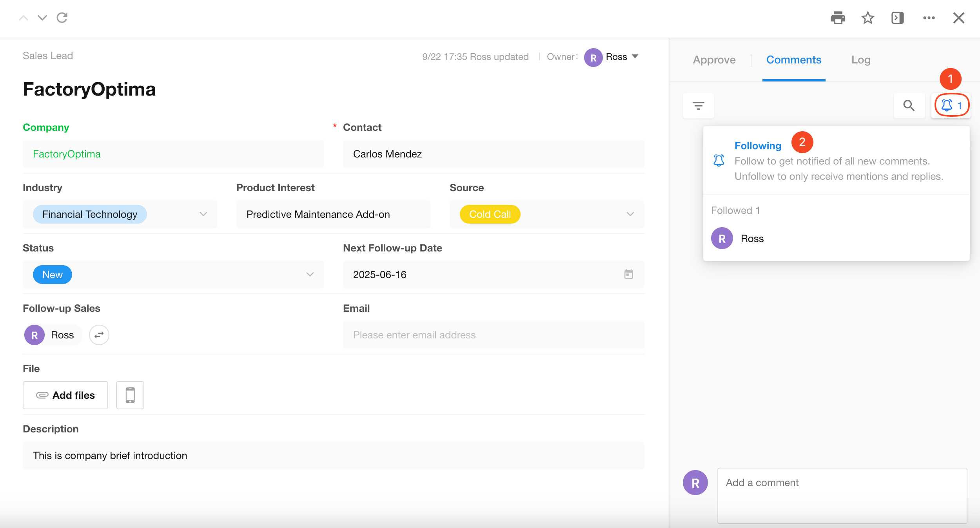Switch to the Approve tab
Viewport: 980px width, 528px height.
(x=714, y=60)
